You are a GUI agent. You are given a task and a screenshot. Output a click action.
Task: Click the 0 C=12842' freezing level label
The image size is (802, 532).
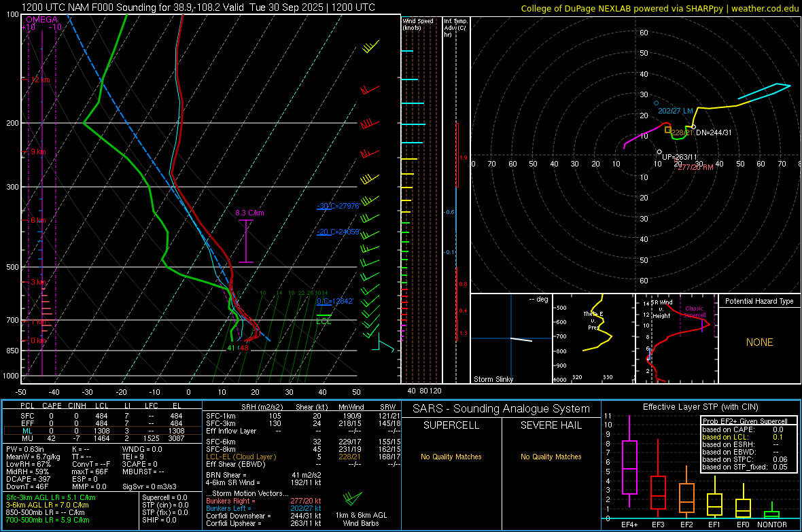335,301
